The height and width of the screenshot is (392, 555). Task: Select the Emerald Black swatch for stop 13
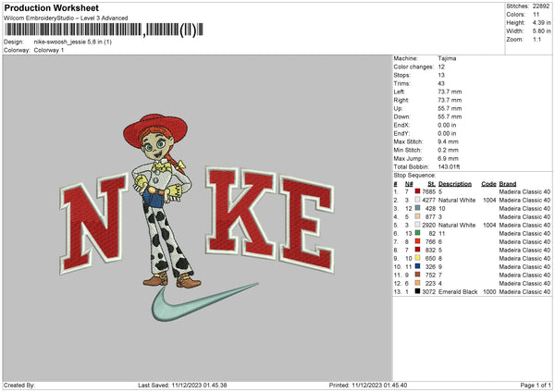pos(418,291)
